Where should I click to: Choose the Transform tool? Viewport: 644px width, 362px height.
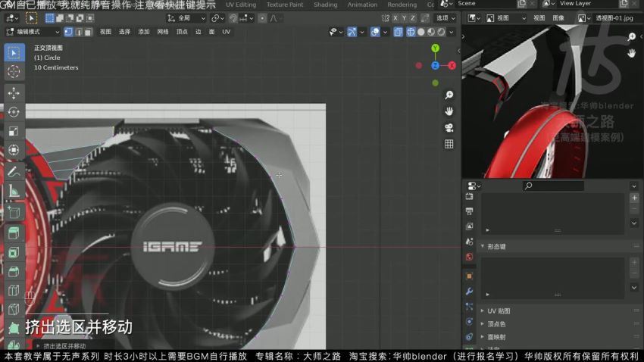point(14,150)
